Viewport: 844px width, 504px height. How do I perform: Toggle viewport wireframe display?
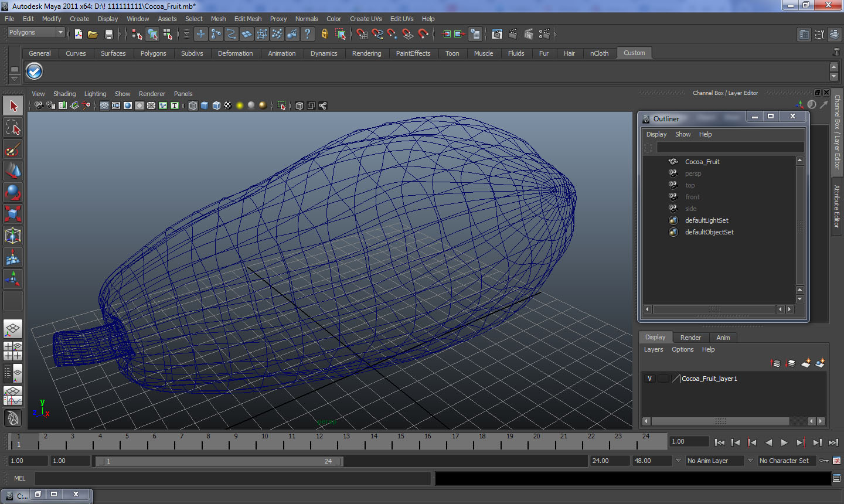(193, 105)
